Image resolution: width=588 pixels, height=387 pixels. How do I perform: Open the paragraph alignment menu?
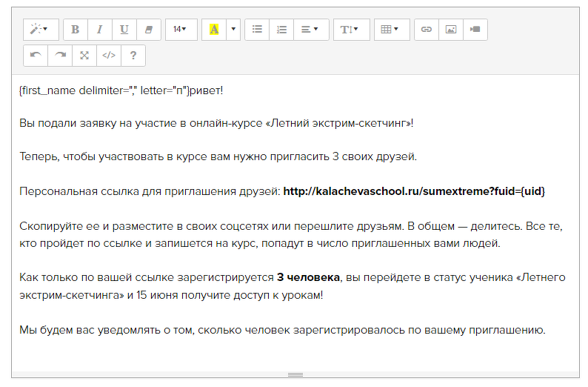pyautogui.click(x=310, y=30)
